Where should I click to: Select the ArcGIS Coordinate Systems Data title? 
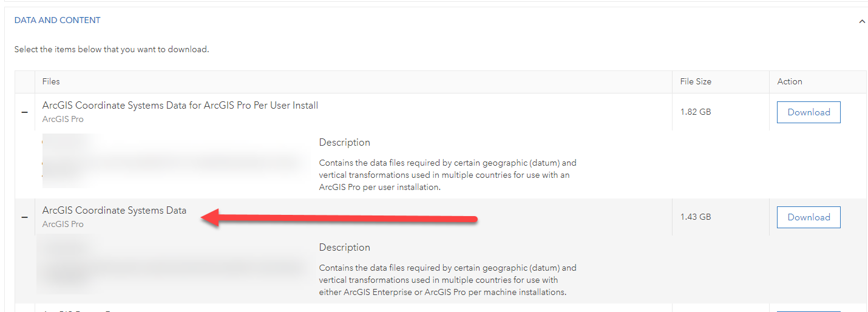click(x=114, y=211)
